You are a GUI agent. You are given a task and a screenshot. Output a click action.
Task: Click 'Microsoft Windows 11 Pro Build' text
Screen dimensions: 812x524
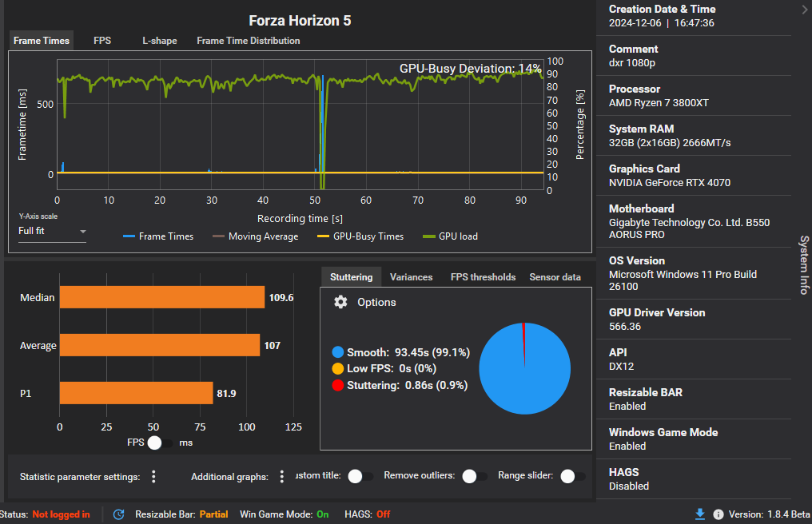tap(683, 274)
